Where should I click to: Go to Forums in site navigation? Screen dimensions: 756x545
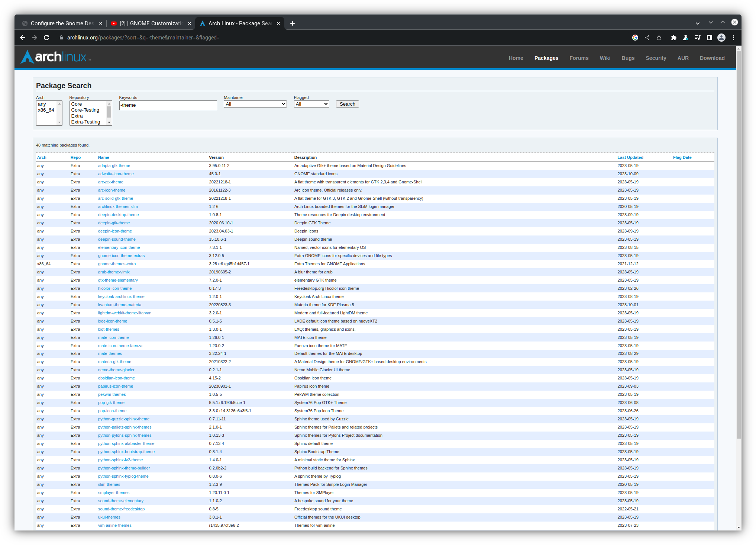pos(579,58)
